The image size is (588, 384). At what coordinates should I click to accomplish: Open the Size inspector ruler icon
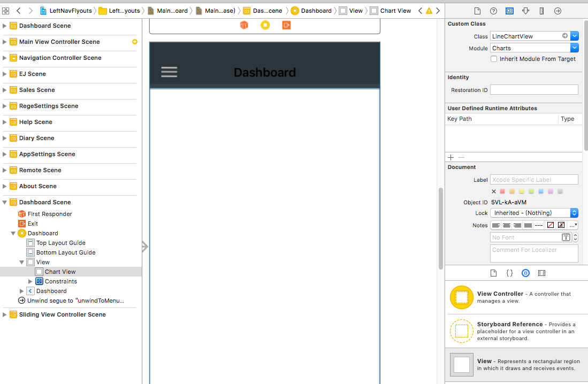pyautogui.click(x=541, y=11)
